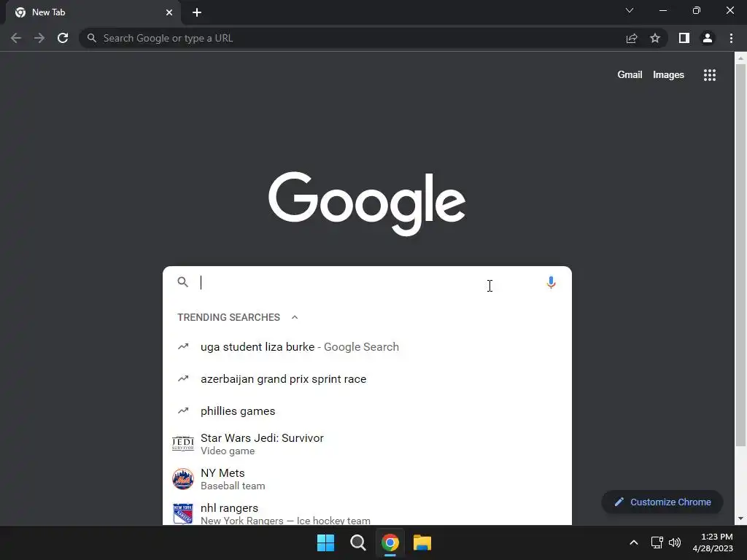747x560 pixels.
Task: Focus the address bar URL field
Action: click(x=352, y=38)
